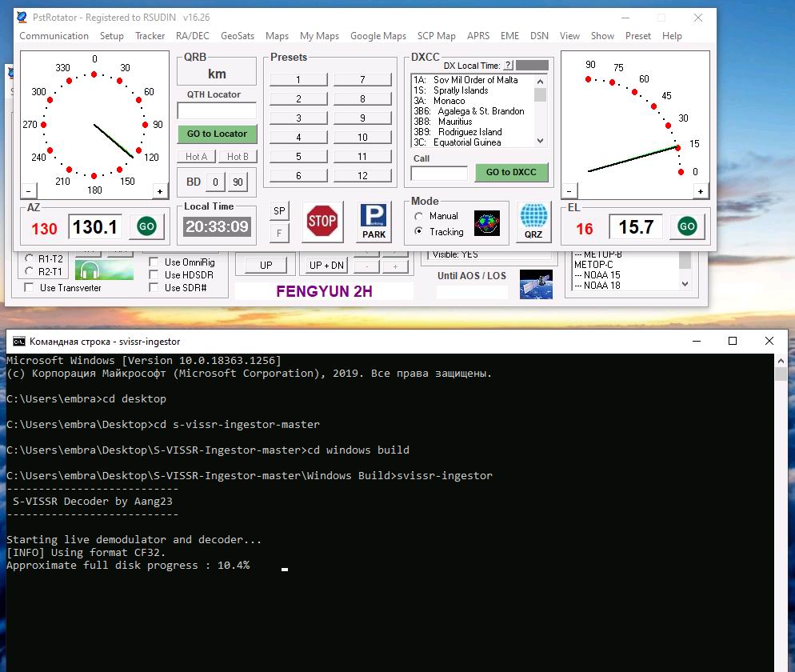Click the Command Prompt scrollbar up arrow

[x=781, y=361]
